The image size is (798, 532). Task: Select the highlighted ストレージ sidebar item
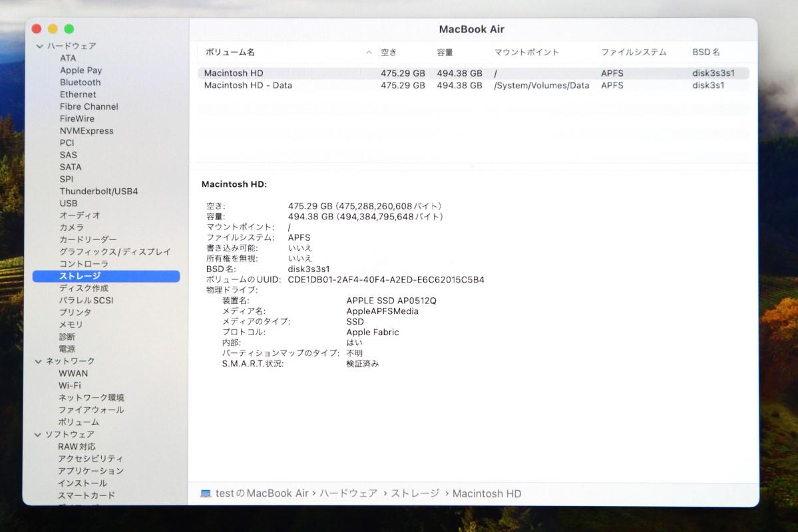pos(106,276)
